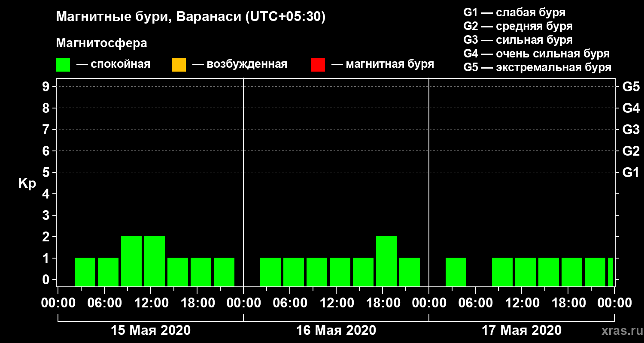The height and width of the screenshot is (343, 644).
Task: Click the right-axis 'G1' label
Action: click(631, 172)
